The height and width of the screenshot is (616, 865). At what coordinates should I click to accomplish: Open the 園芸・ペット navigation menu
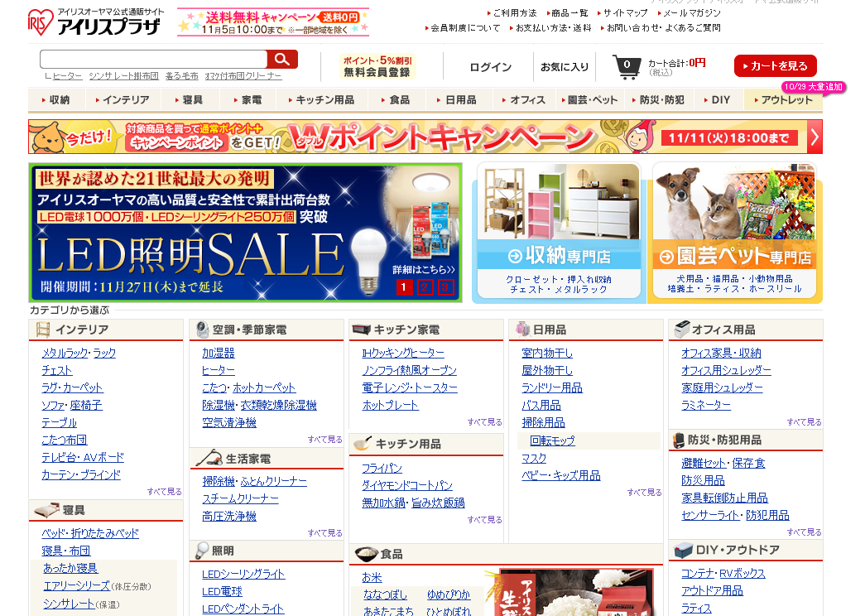pyautogui.click(x=589, y=100)
